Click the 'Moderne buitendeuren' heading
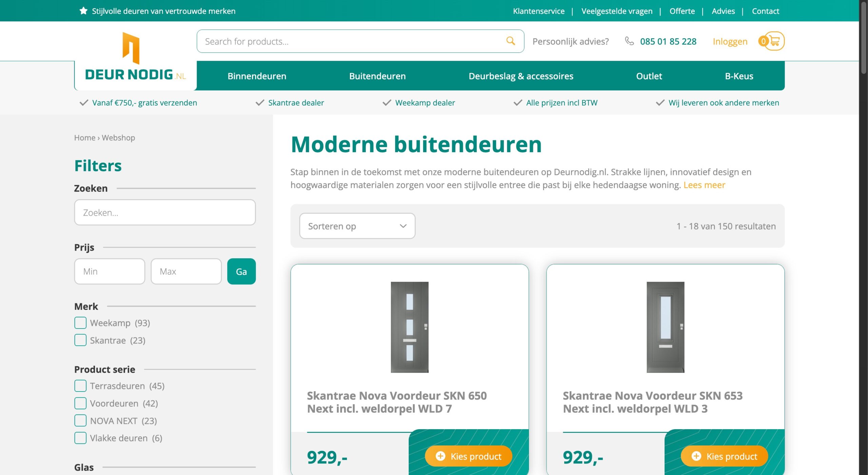The image size is (868, 475). click(416, 144)
